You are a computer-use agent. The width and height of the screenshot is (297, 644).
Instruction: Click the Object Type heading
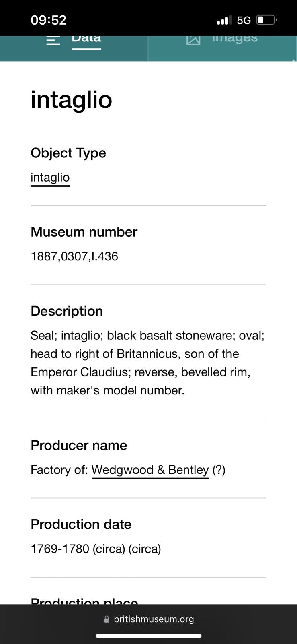point(68,153)
